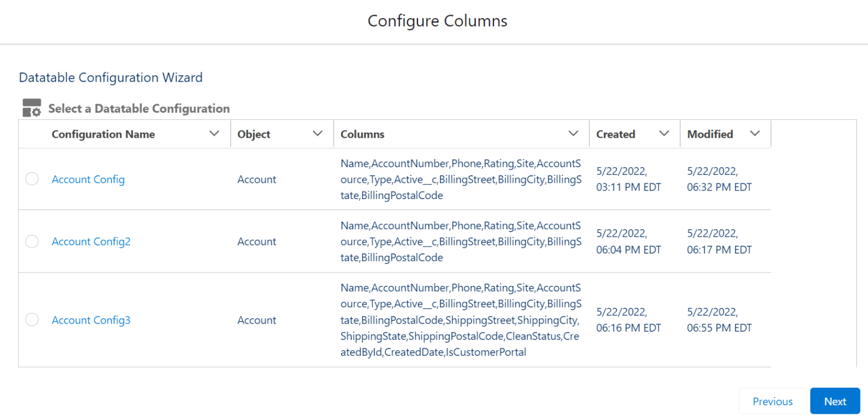
Task: Select the Account Config2 radio button
Action: (32, 241)
